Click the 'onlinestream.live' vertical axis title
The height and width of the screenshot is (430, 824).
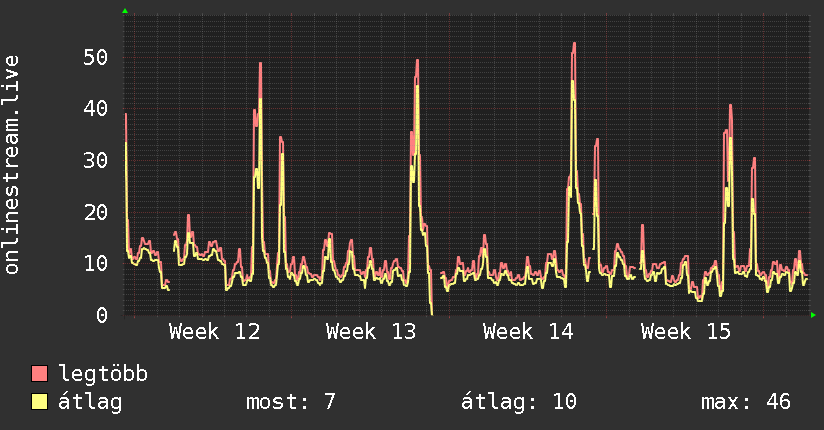tap(12, 165)
